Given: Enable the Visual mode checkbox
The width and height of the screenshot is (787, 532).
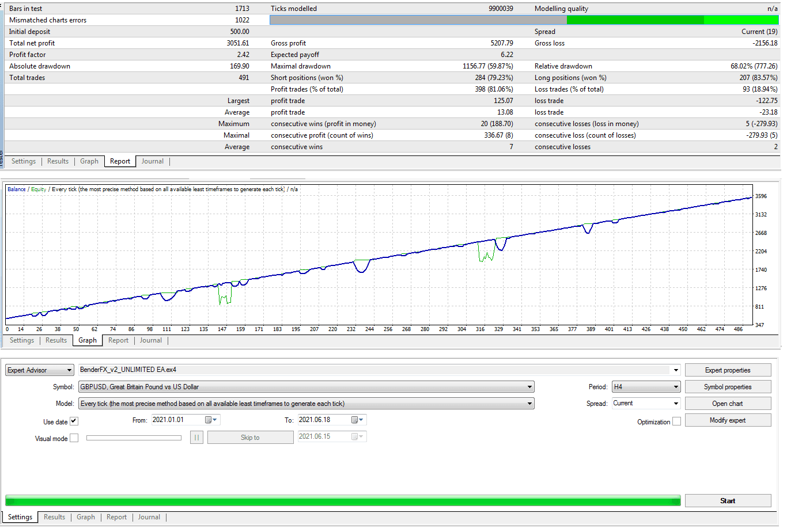Looking at the screenshot, I should (x=74, y=438).
